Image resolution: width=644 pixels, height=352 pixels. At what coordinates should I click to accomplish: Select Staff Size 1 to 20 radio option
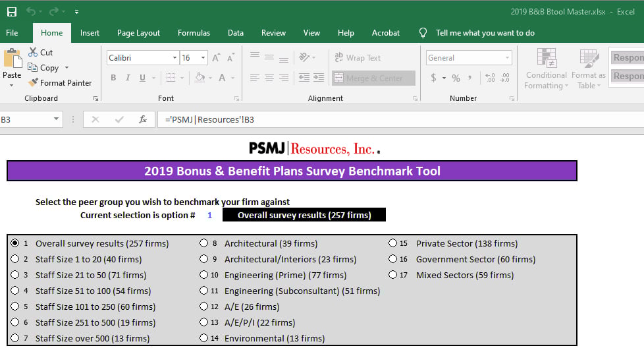point(14,258)
